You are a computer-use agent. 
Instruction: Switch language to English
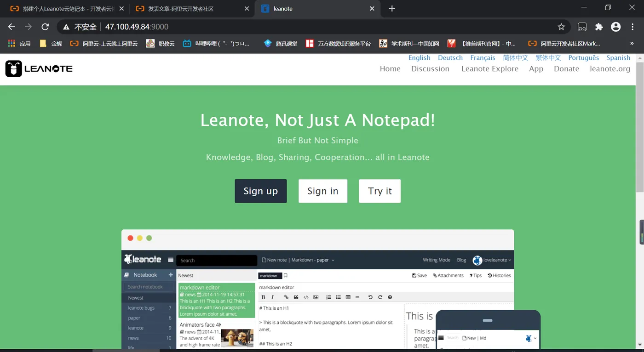pyautogui.click(x=420, y=58)
